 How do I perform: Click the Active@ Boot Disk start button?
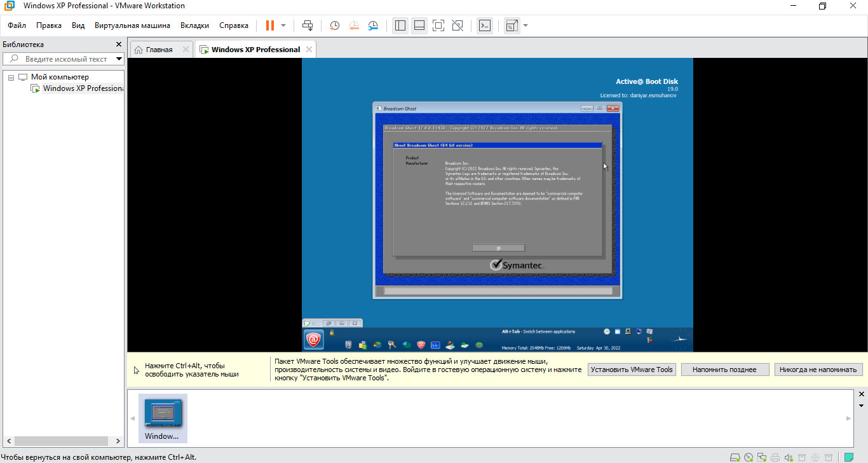314,340
